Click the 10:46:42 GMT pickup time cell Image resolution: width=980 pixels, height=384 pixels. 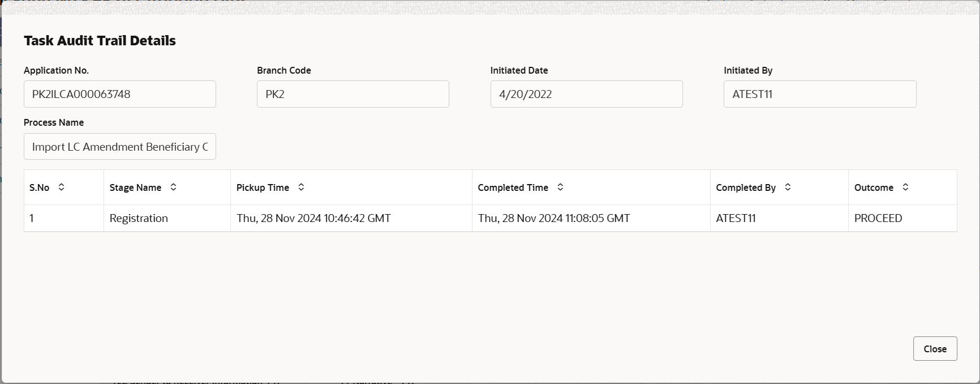[313, 218]
